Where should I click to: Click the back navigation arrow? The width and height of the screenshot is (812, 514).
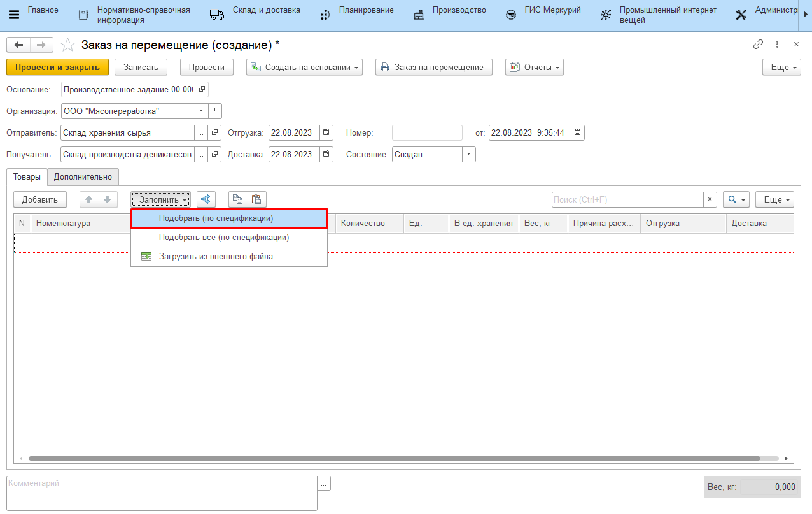(18, 45)
